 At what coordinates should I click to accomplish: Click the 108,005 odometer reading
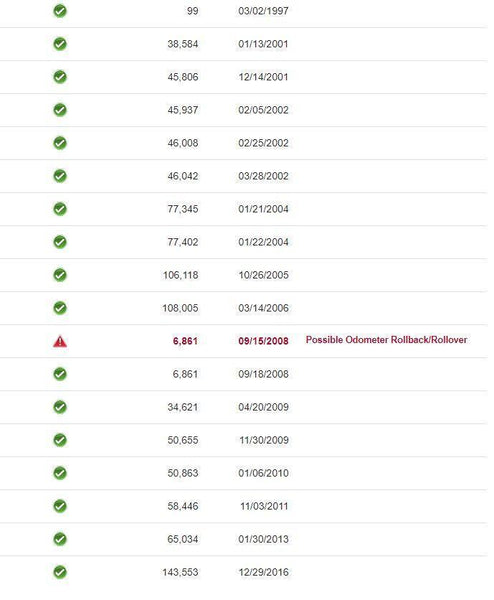click(180, 308)
